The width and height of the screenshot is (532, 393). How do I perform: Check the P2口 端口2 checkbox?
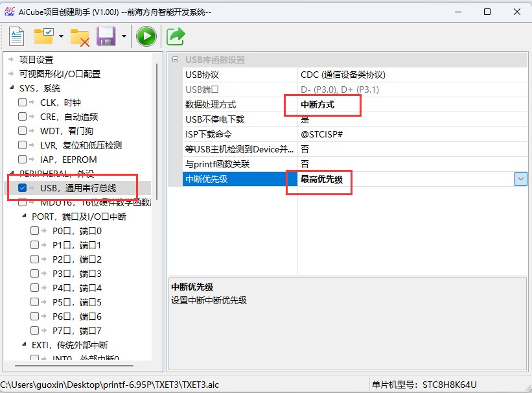point(34,259)
